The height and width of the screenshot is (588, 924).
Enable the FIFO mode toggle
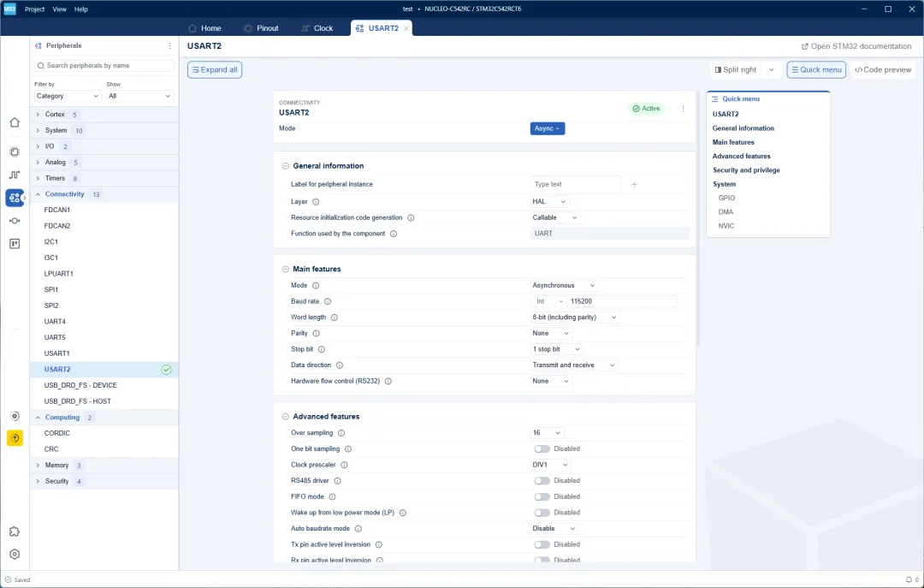(542, 496)
